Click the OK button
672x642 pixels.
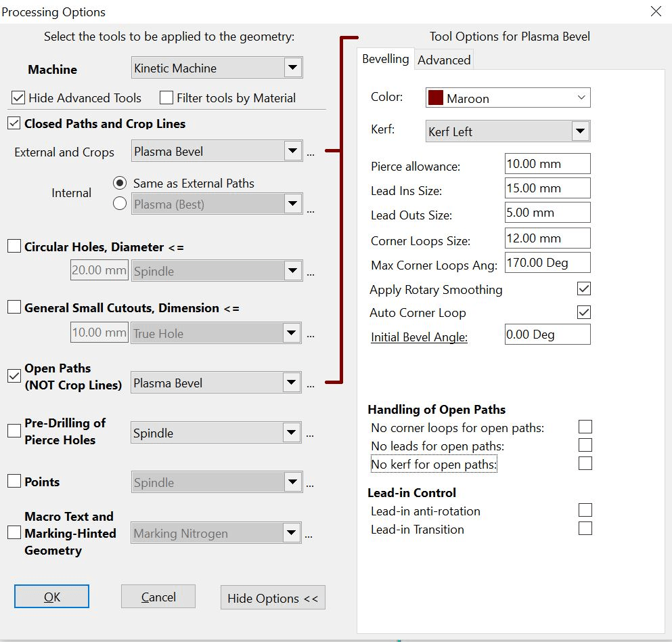51,596
